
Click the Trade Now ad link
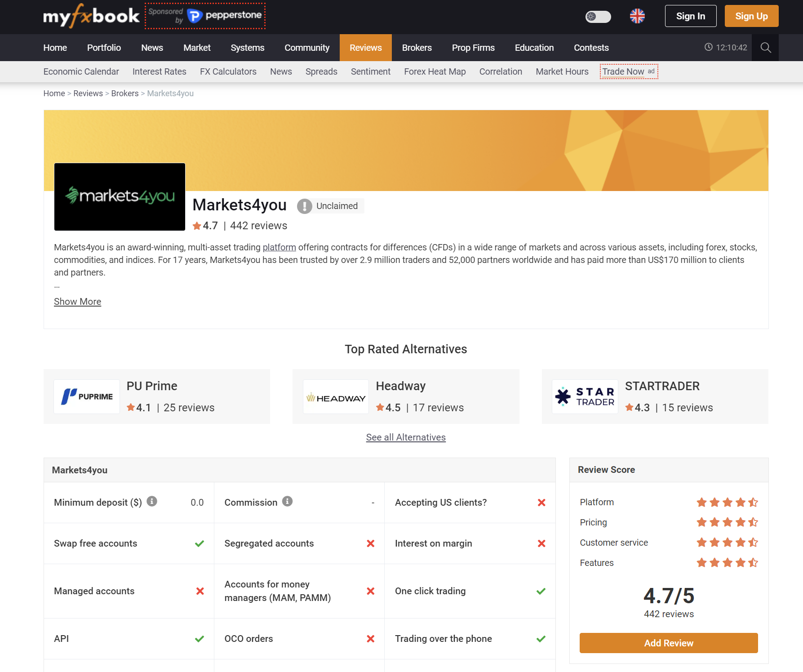click(624, 71)
